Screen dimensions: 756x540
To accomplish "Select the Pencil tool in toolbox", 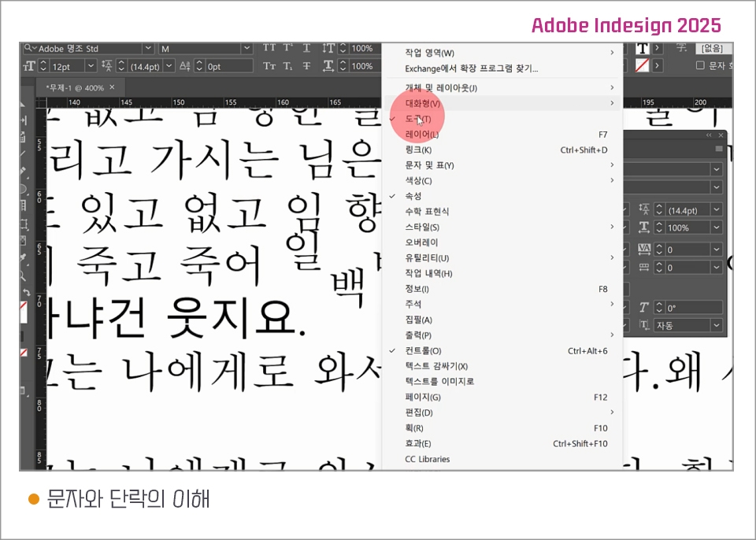I will (23, 171).
